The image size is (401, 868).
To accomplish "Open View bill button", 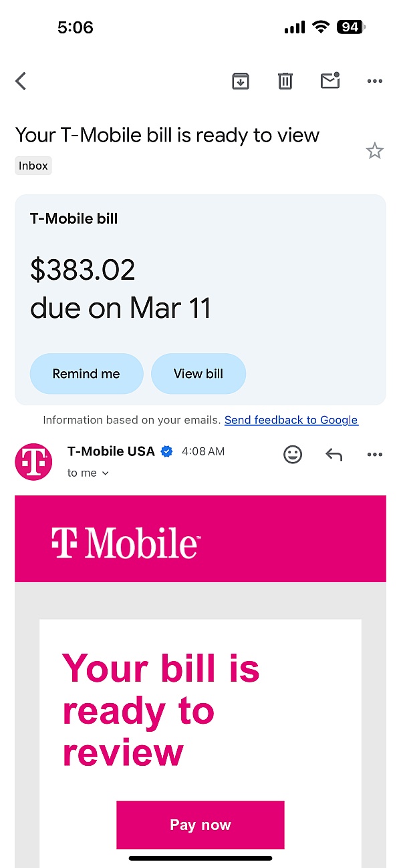I will coord(198,374).
